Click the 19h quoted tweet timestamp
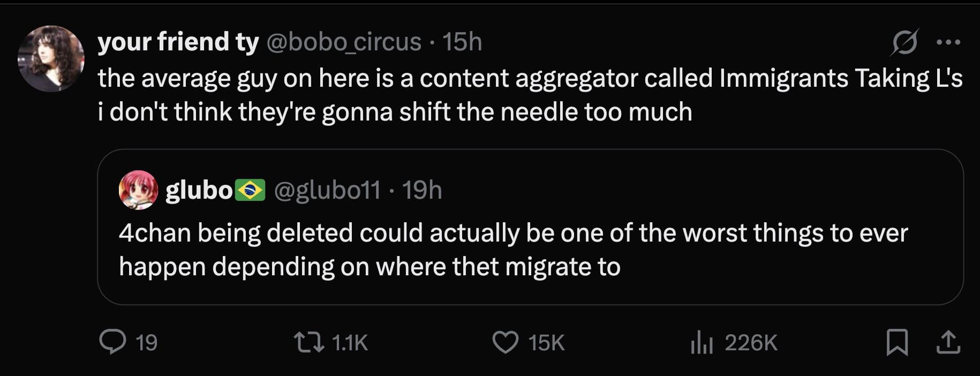The height and width of the screenshot is (376, 980). [x=422, y=190]
